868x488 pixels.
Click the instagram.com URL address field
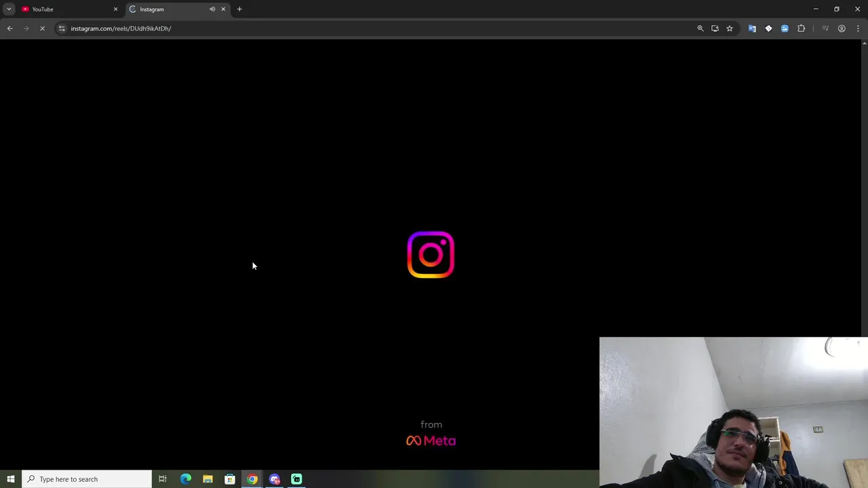(380, 28)
